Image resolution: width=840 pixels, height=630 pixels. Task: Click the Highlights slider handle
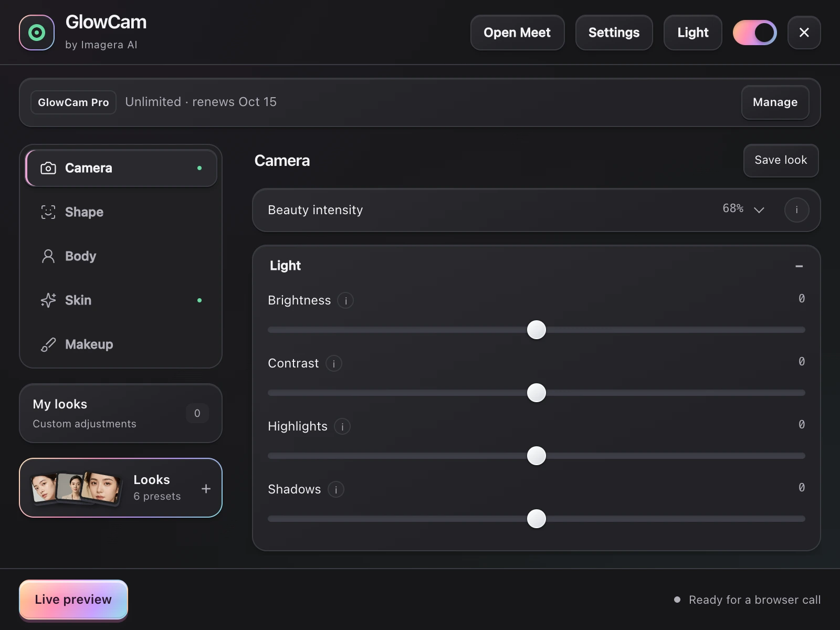(x=537, y=456)
